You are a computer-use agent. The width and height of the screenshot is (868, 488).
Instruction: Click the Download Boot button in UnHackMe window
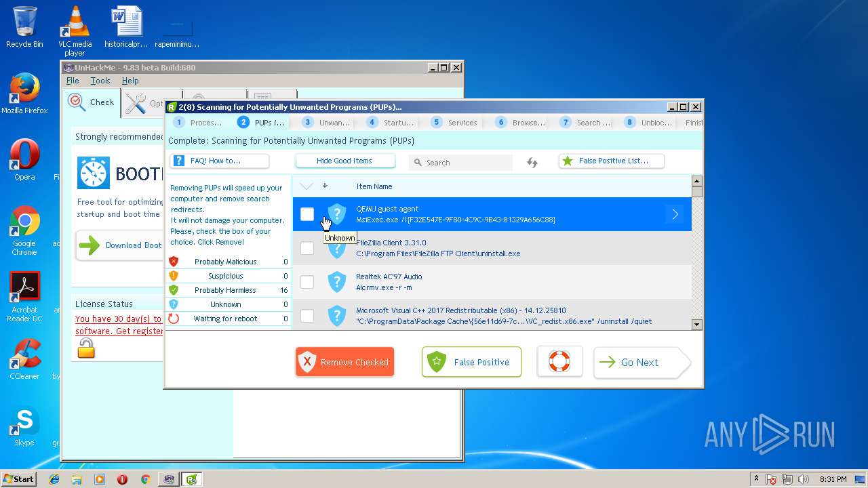tap(121, 245)
